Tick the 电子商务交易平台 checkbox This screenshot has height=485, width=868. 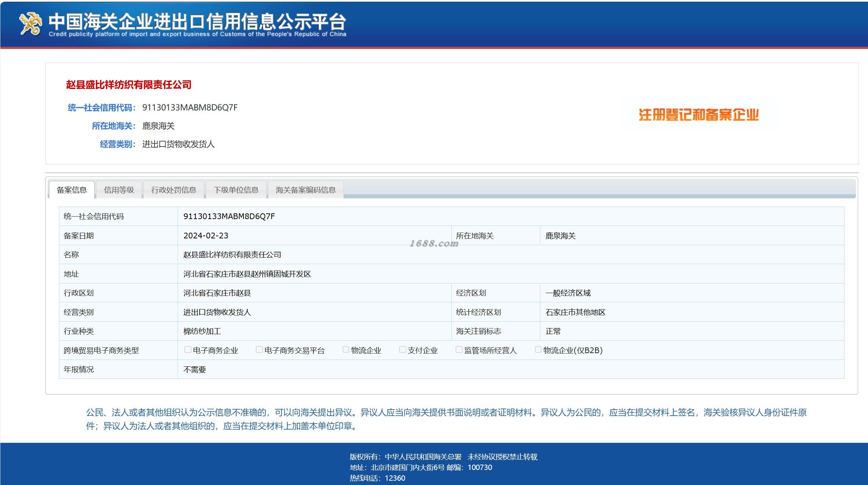point(259,350)
